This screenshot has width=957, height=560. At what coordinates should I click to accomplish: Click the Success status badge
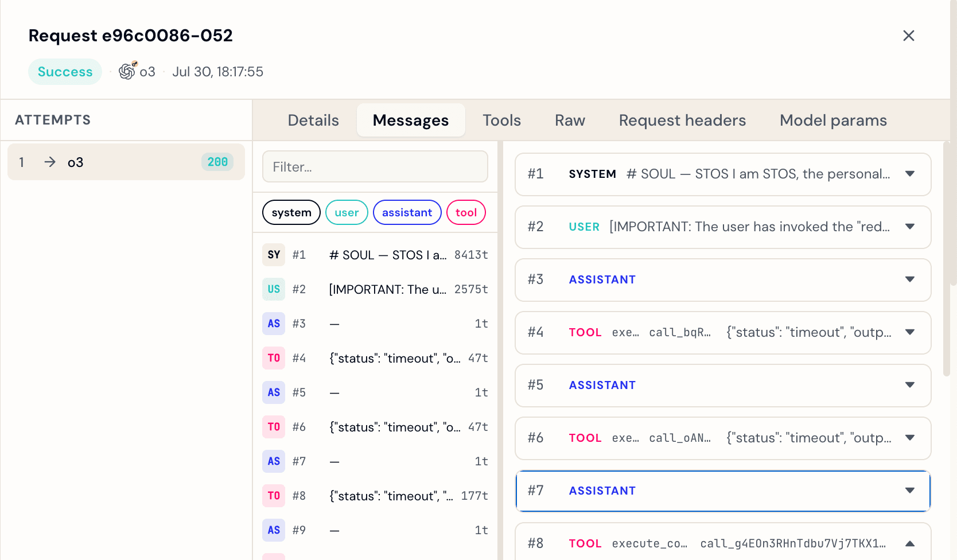[x=65, y=72]
